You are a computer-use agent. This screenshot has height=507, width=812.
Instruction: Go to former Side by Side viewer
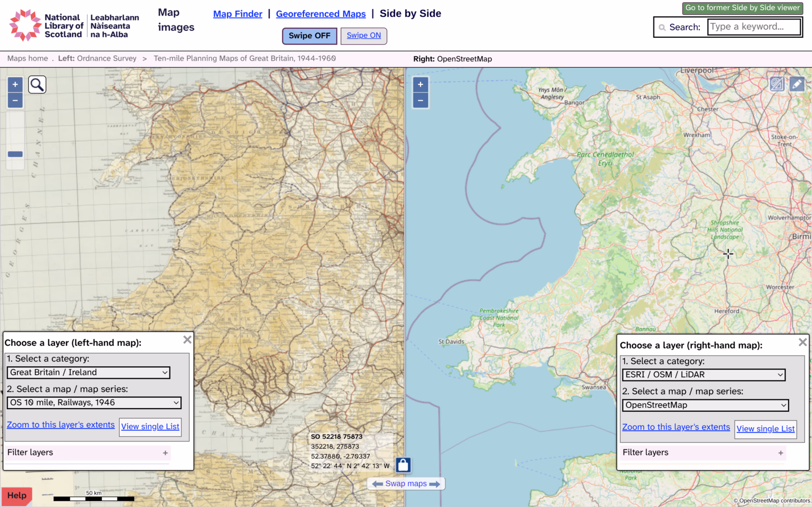(x=742, y=8)
